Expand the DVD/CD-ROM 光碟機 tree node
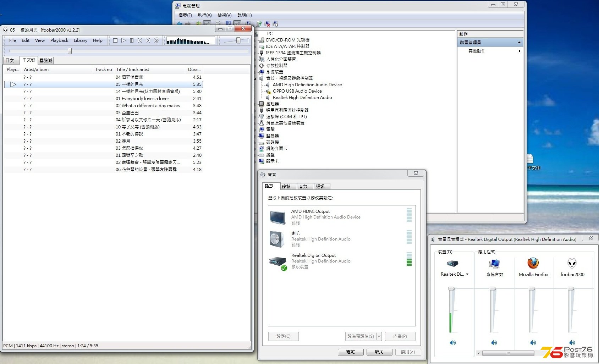 click(255, 40)
